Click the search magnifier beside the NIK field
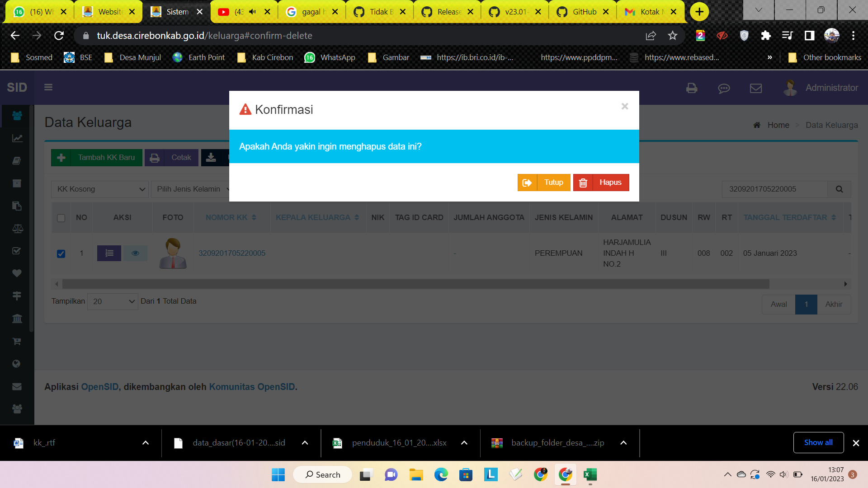This screenshot has height=488, width=868. pos(840,189)
